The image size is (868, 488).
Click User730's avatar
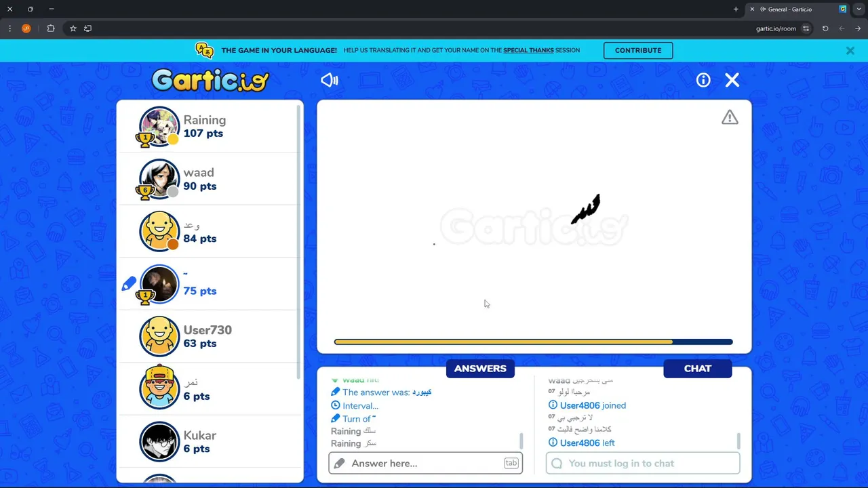(x=159, y=336)
